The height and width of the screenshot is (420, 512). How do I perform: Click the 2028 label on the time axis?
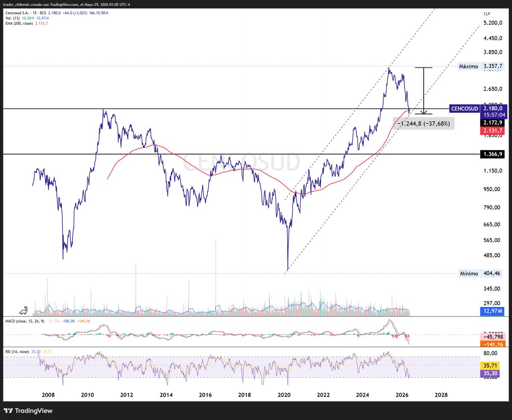[x=441, y=395]
